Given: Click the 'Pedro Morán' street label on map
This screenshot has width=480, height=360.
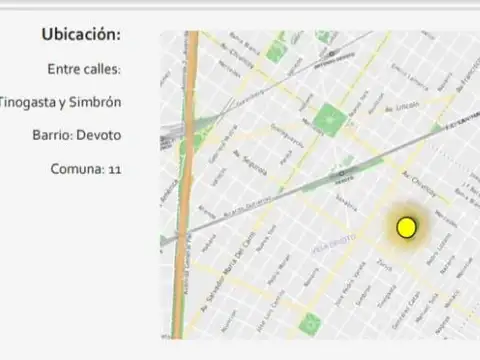Looking at the screenshot, I should coord(278,269).
